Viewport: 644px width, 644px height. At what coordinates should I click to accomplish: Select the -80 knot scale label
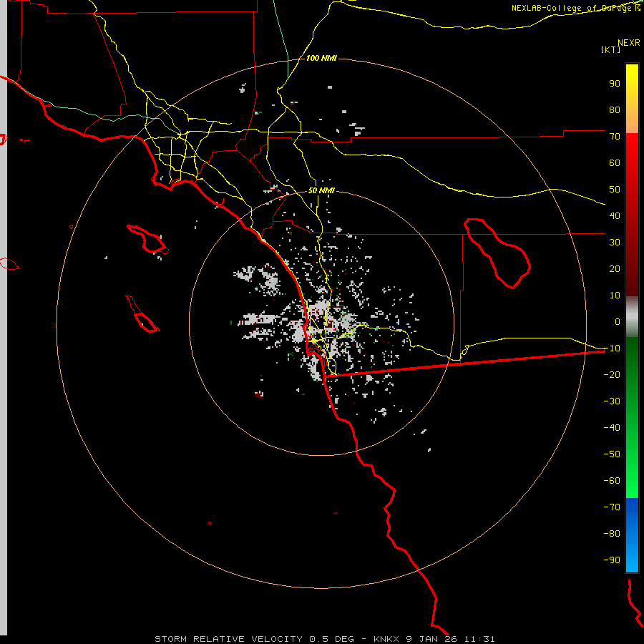pyautogui.click(x=612, y=534)
